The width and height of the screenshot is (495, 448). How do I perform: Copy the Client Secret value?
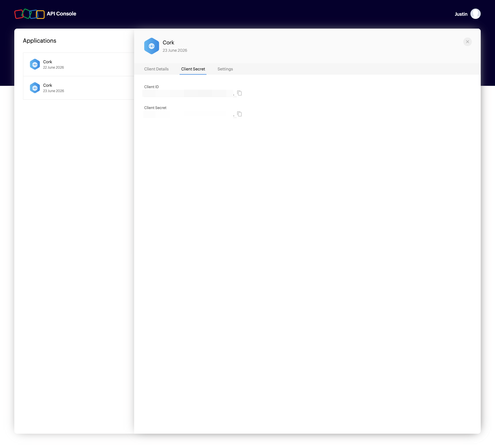240,114
